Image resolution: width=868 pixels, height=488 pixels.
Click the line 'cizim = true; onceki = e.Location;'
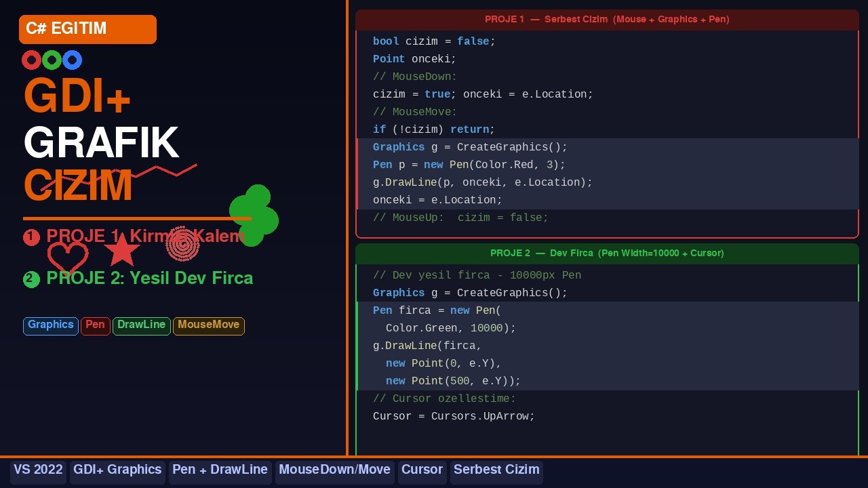pos(483,94)
